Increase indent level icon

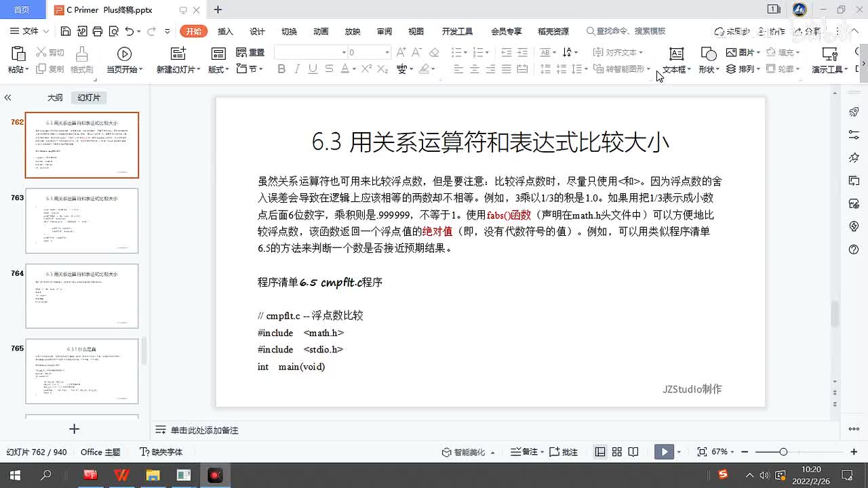point(522,52)
